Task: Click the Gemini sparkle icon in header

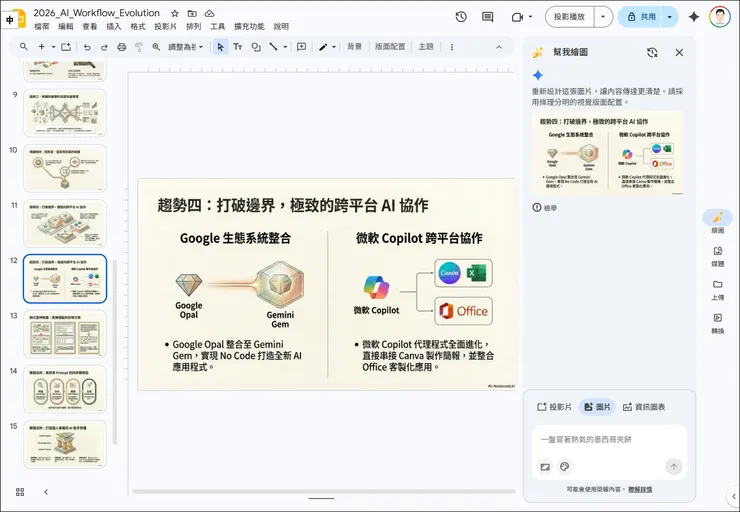Action: pos(694,17)
